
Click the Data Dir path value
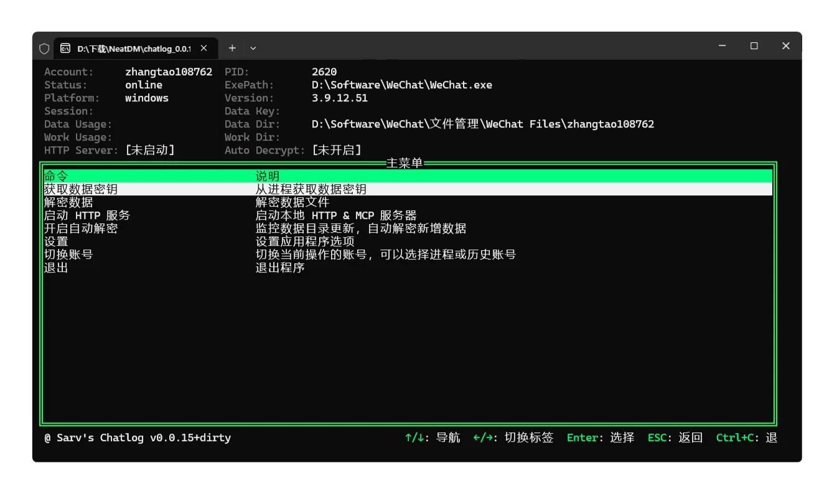[x=483, y=124]
